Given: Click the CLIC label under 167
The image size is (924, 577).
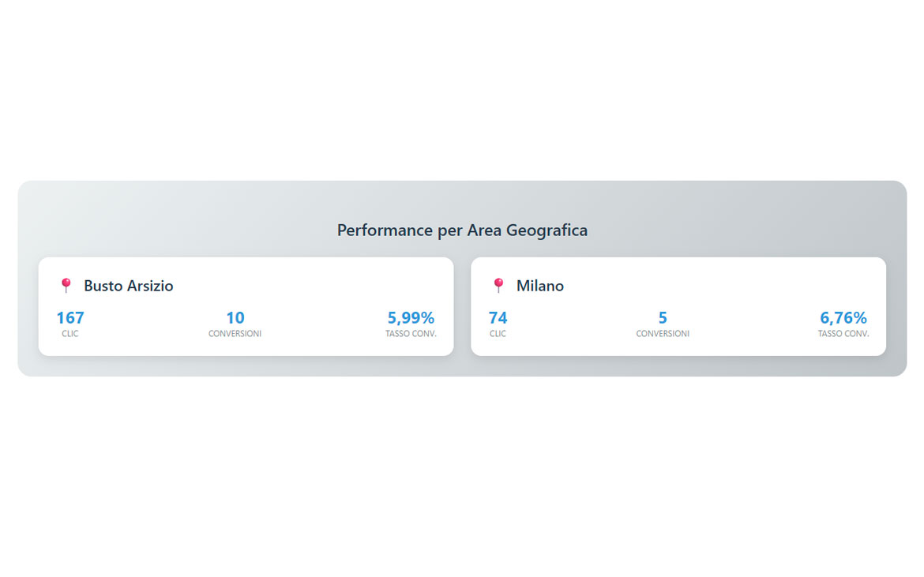Looking at the screenshot, I should (x=70, y=334).
